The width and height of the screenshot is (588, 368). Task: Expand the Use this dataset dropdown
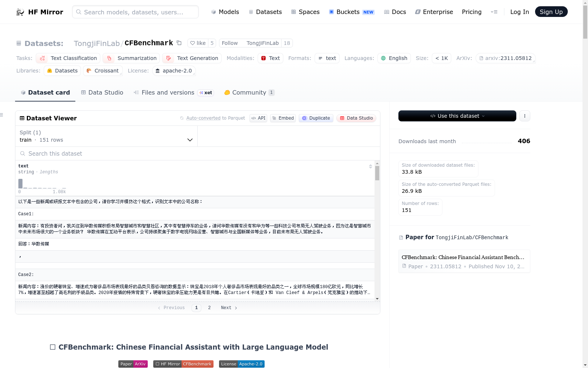pos(457,116)
